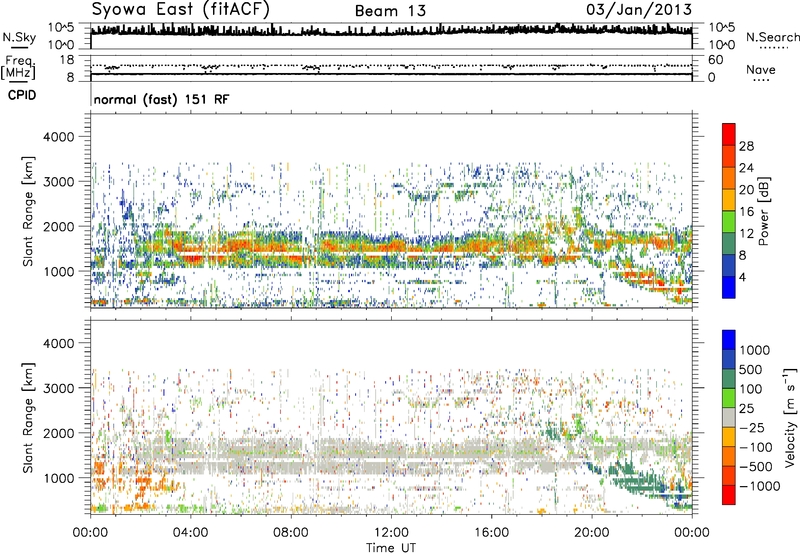
Task: Click the green velocity echo streak near 22:00
Action: coord(644,481)
